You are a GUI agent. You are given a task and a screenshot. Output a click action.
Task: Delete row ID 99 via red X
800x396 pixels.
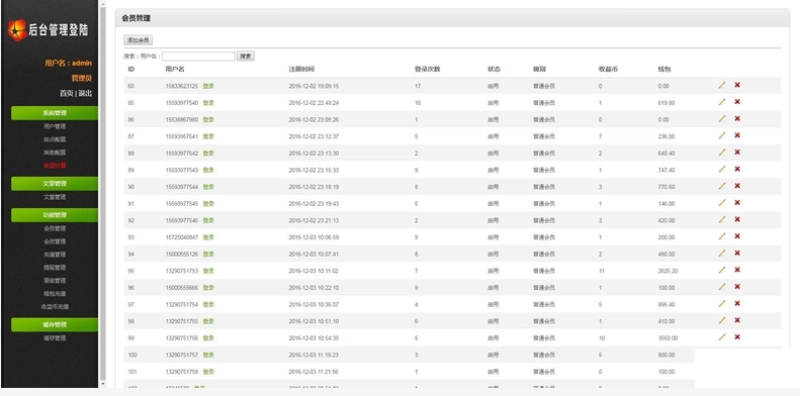click(737, 337)
